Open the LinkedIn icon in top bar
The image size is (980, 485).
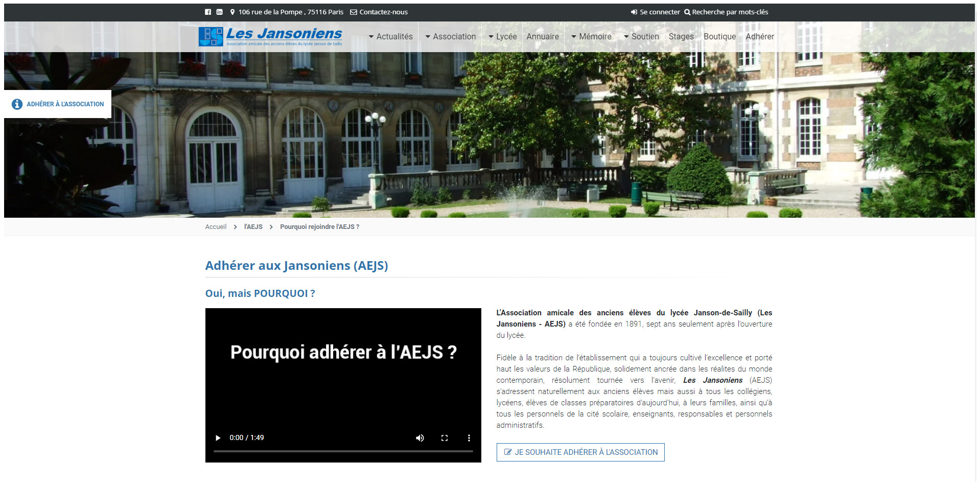tap(219, 12)
